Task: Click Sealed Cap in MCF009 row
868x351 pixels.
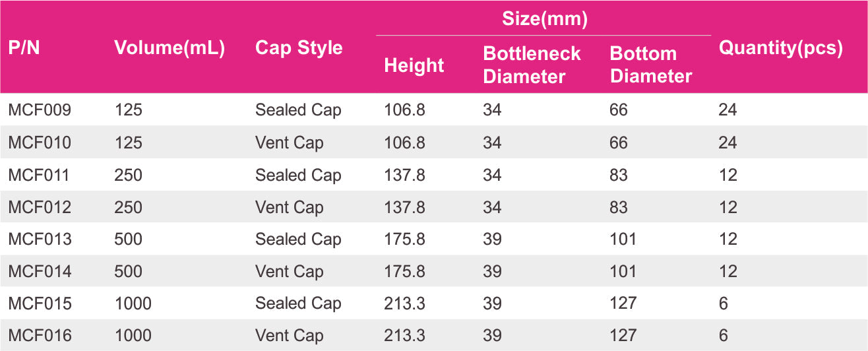Action: pos(298,110)
